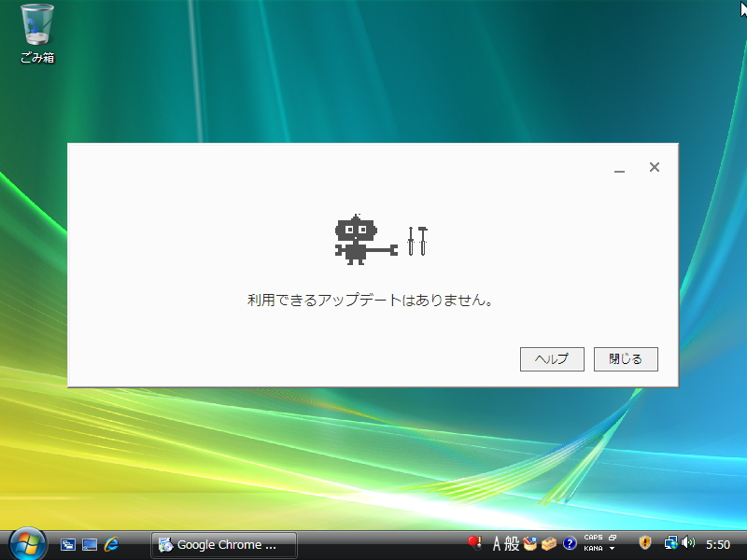This screenshot has height=560, width=747.
Task: Click the security shield icon in tray
Action: coord(645,544)
